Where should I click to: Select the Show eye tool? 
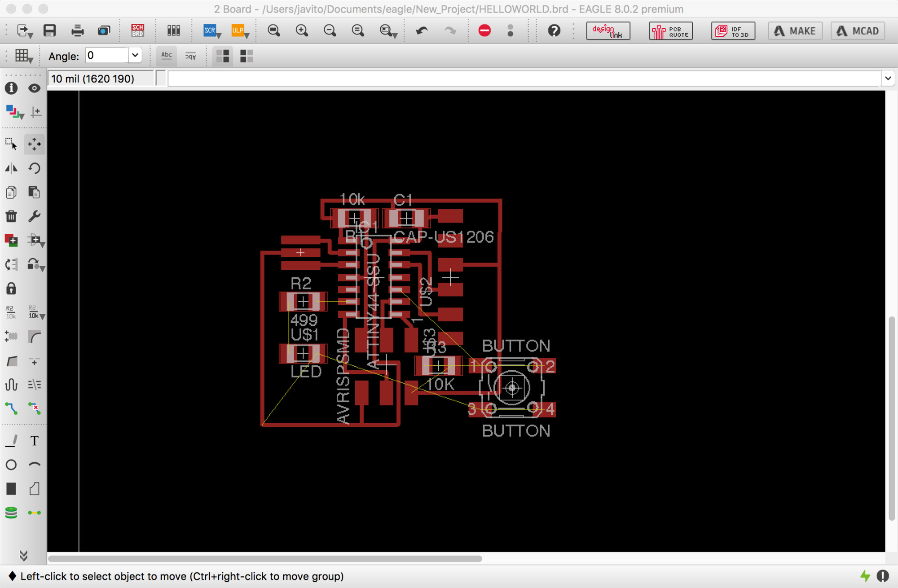click(35, 88)
